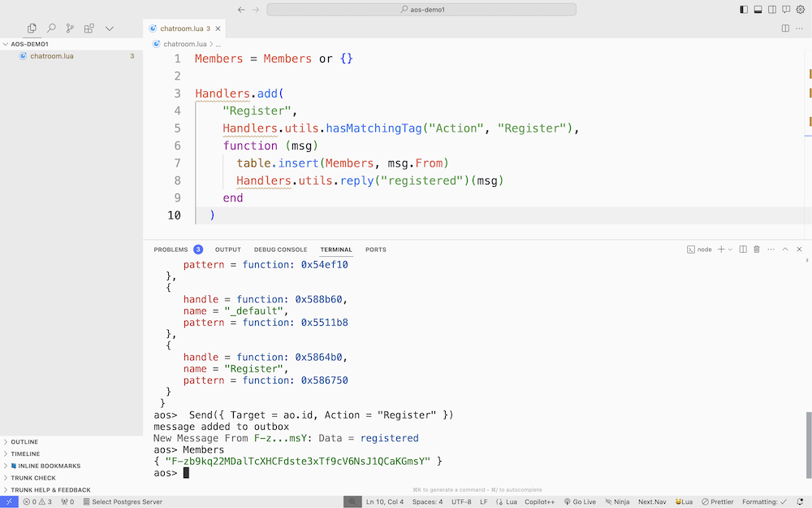
Task: Split the terminal panel
Action: (743, 250)
